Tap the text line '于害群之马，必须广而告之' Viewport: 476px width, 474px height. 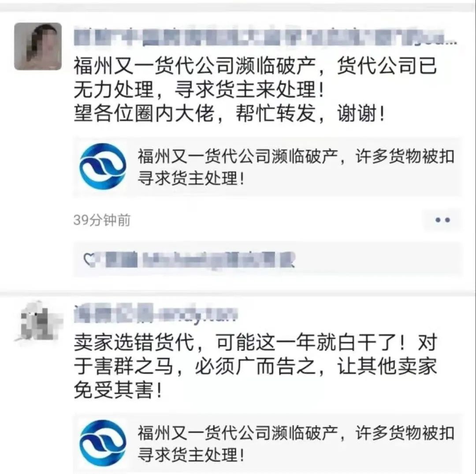255,366
